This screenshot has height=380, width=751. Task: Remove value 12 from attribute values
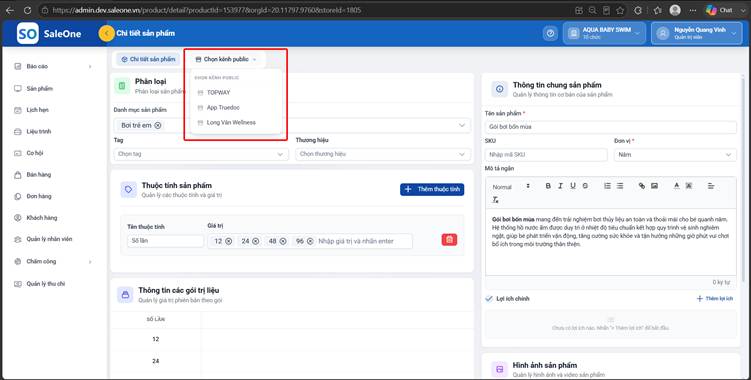[x=228, y=241]
